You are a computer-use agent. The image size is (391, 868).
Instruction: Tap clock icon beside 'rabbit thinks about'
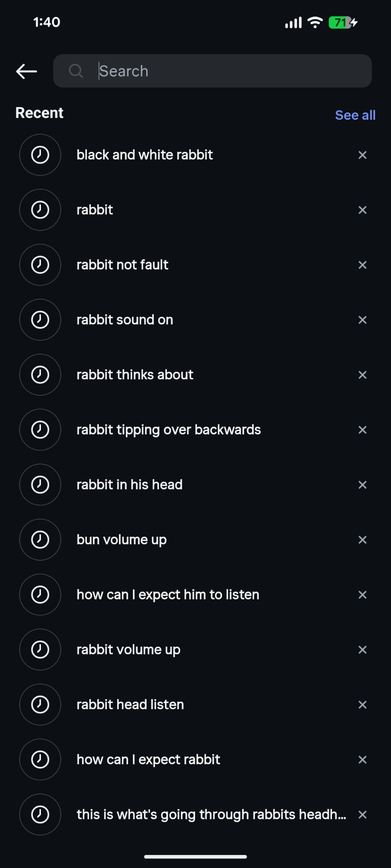pyautogui.click(x=40, y=375)
